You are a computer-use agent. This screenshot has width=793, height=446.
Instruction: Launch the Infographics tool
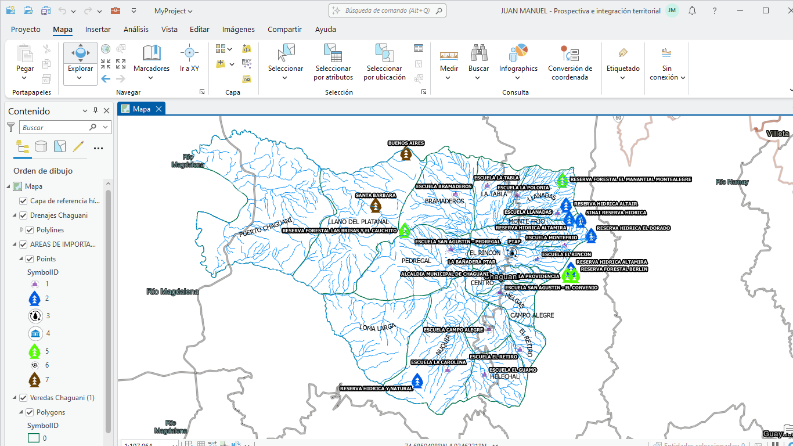tap(518, 58)
